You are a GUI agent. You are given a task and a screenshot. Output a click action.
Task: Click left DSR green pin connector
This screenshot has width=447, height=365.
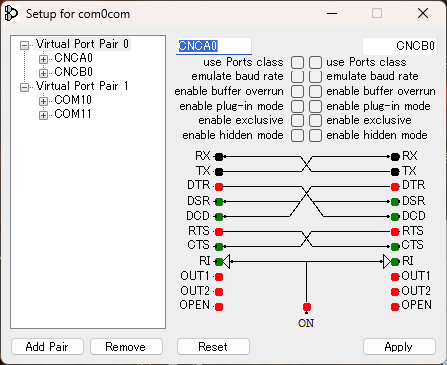(x=219, y=202)
